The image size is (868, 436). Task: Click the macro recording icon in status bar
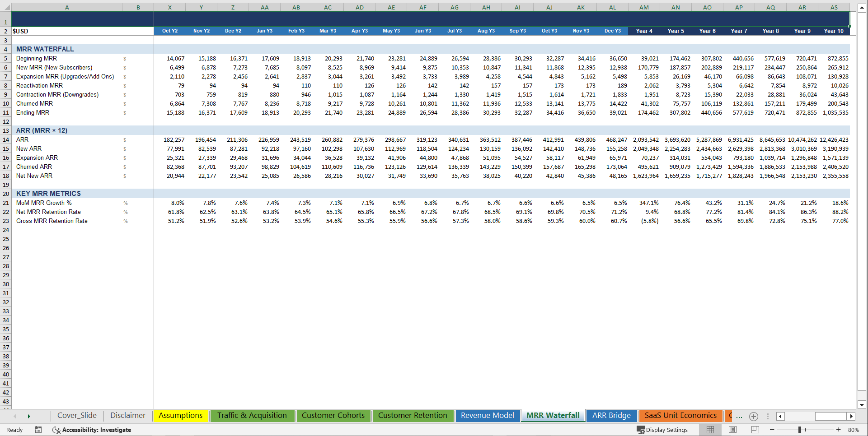coord(38,430)
